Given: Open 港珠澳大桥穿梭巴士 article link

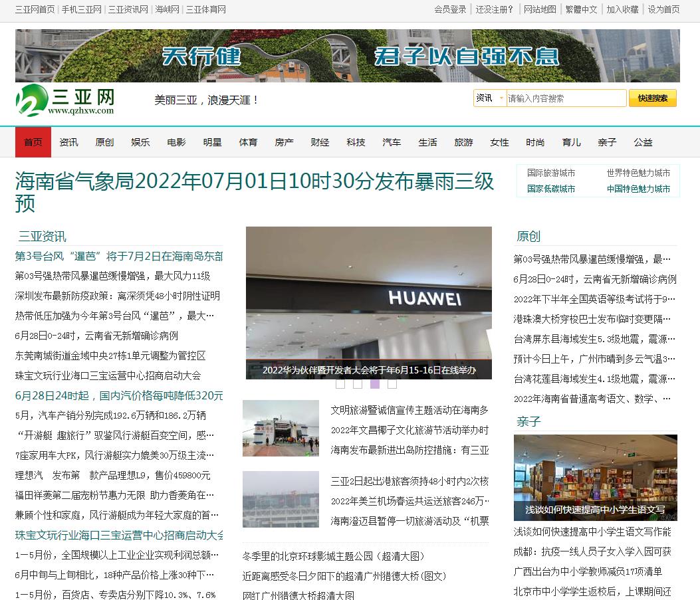Looking at the screenshot, I should (x=592, y=320).
